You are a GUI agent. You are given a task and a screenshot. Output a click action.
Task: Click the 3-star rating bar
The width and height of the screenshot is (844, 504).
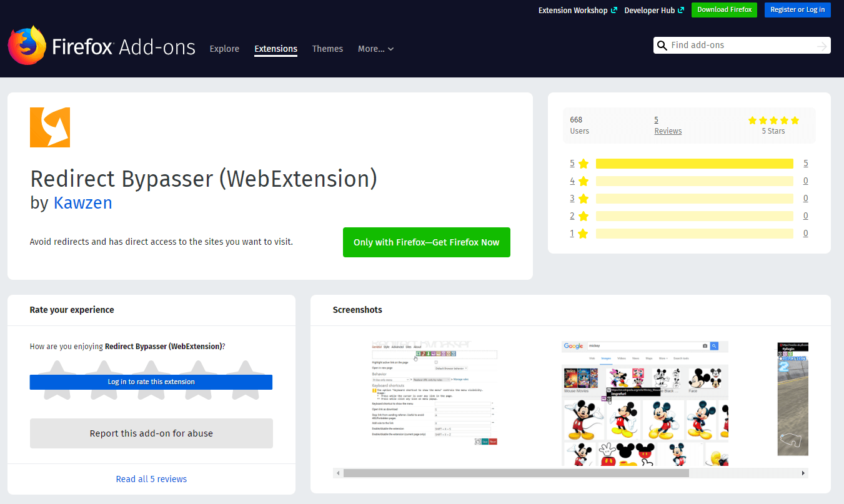(695, 199)
